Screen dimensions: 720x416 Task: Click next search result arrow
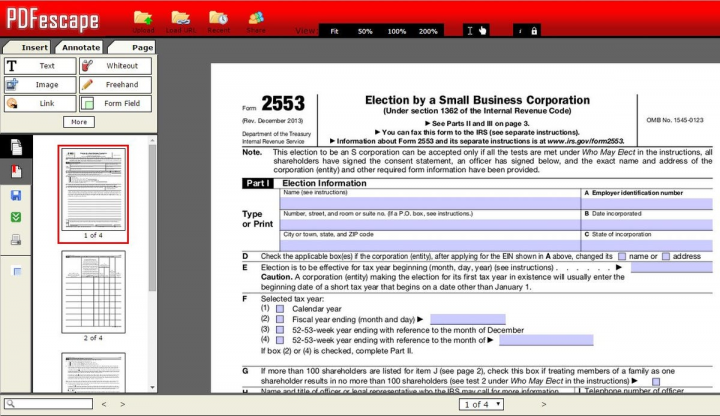coord(123,404)
